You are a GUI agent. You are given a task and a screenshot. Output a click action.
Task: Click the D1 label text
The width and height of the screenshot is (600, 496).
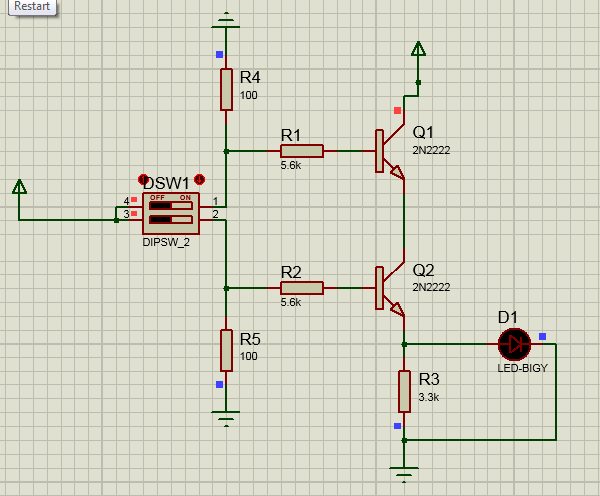point(508,317)
